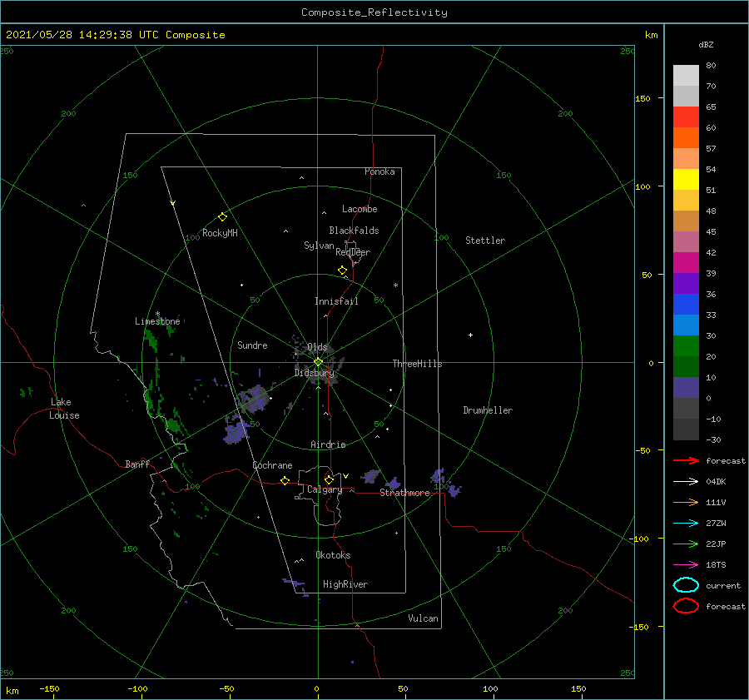Click the white asterisk northeast of Innisfail

pyautogui.click(x=395, y=285)
